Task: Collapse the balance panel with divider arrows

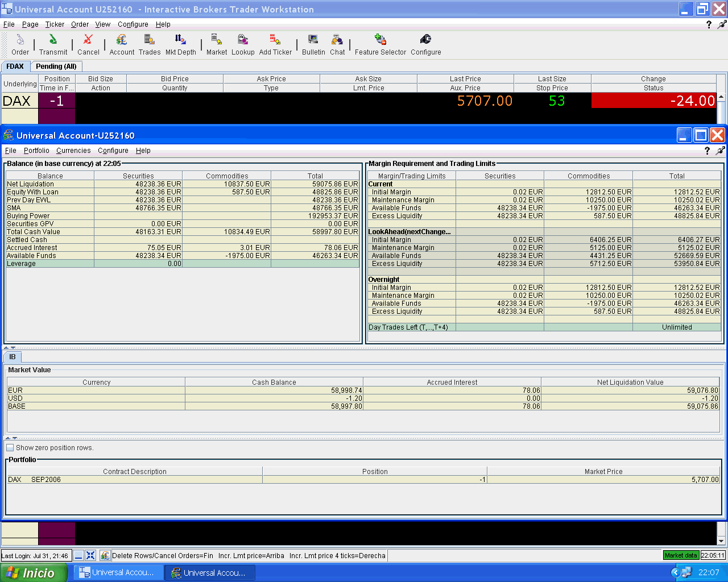Action: (10, 347)
